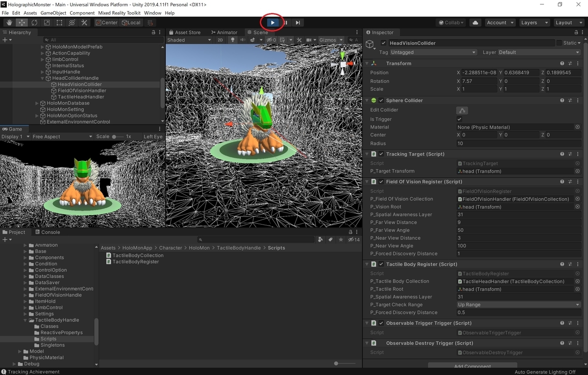Select the Rotate tool
The width and height of the screenshot is (588, 375).
coord(34,23)
